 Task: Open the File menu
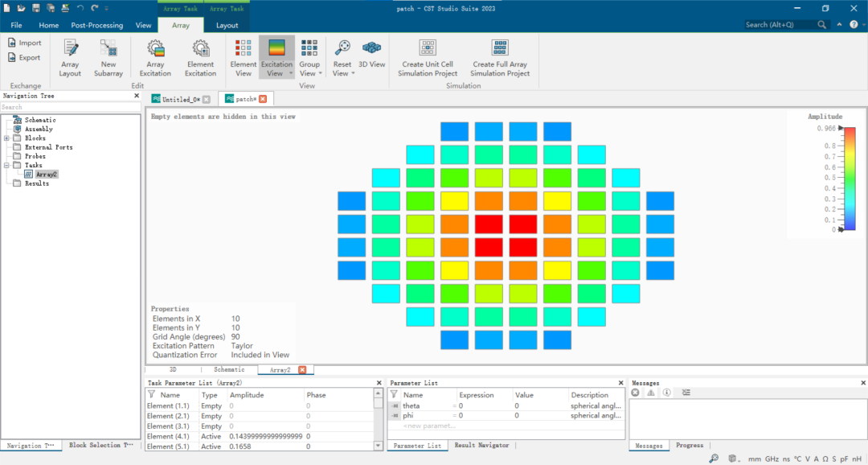tap(17, 25)
